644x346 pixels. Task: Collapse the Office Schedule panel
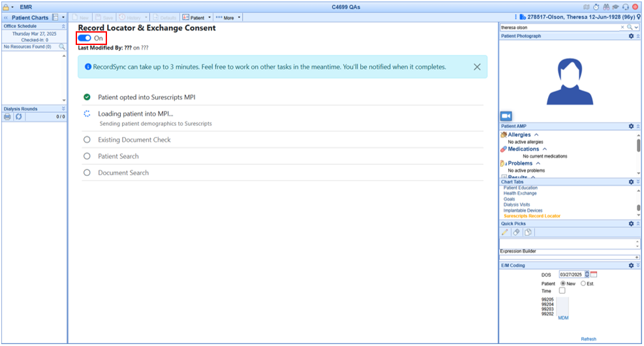click(63, 26)
